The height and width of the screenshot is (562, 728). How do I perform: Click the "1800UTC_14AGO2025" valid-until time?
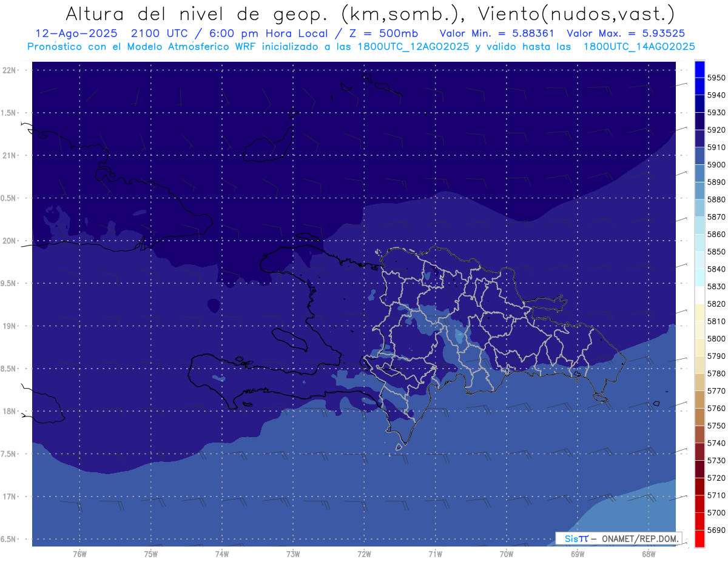tap(639, 47)
